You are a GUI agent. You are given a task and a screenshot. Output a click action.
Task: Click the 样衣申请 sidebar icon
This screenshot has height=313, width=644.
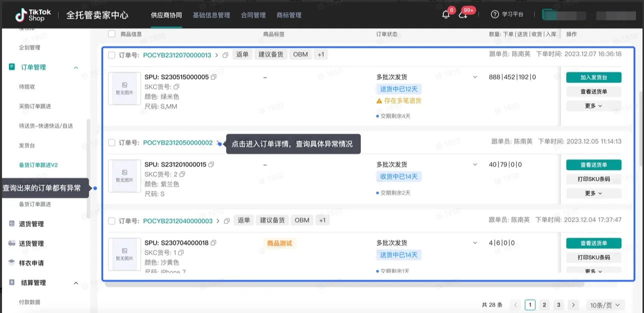pyautogui.click(x=12, y=262)
